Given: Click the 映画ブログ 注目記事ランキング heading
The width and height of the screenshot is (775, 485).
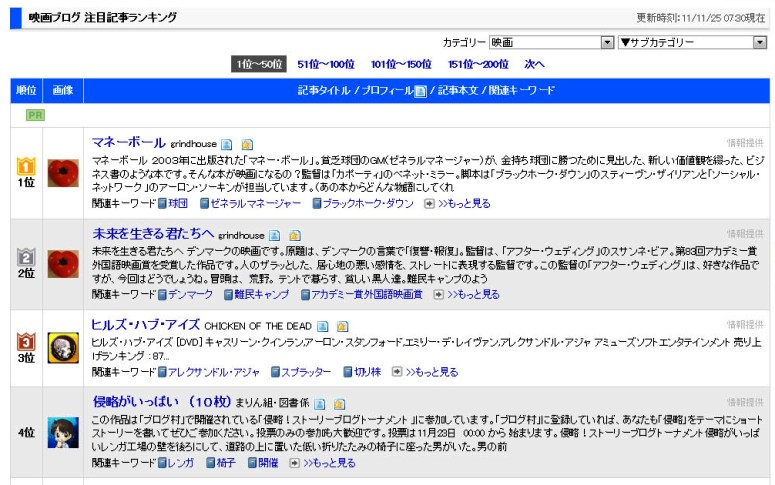Looking at the screenshot, I should [103, 18].
